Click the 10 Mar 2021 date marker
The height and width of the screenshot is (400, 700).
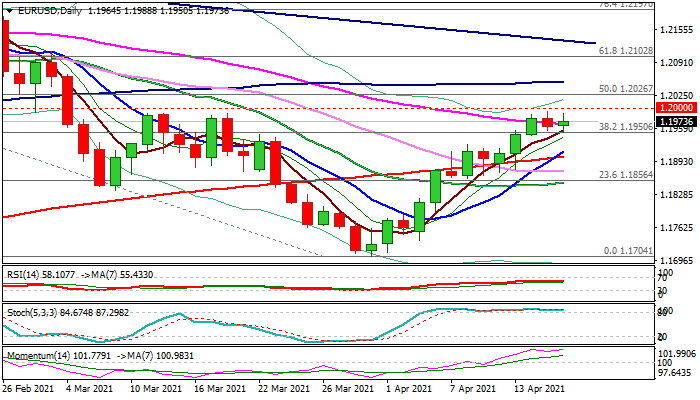(156, 388)
